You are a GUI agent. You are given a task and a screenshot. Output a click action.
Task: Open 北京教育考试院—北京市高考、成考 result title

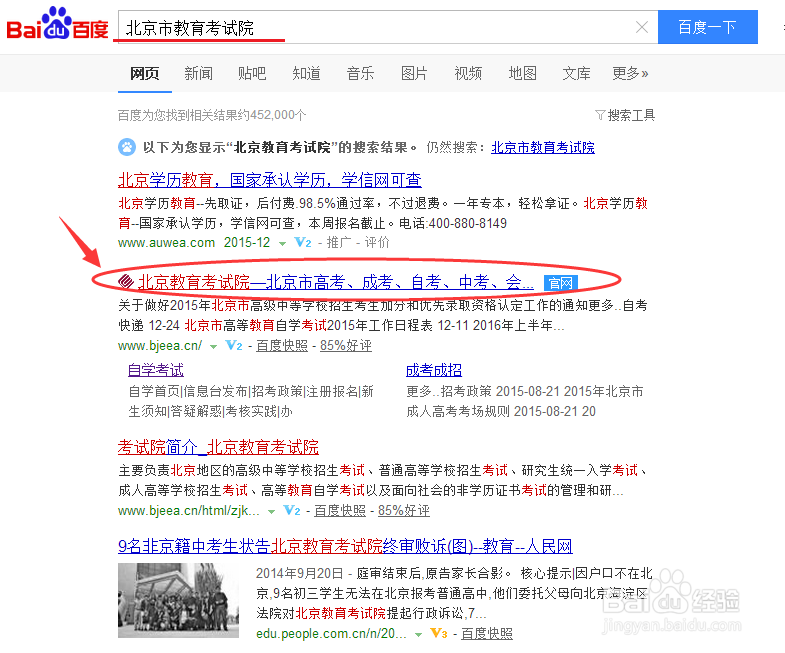[x=335, y=282]
